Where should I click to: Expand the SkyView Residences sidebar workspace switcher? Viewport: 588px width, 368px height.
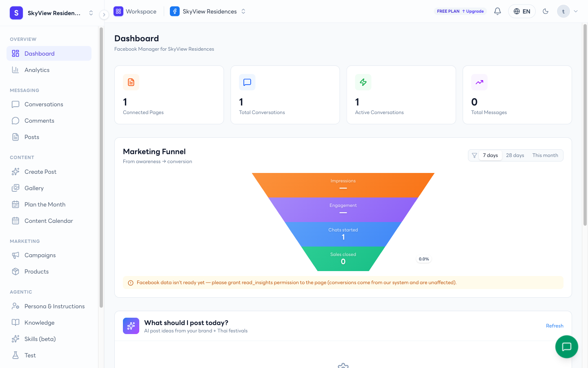91,13
